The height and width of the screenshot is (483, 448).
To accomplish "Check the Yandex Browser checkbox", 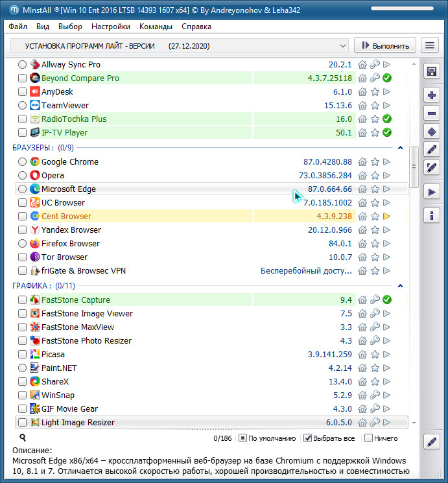I will pyautogui.click(x=22, y=230).
